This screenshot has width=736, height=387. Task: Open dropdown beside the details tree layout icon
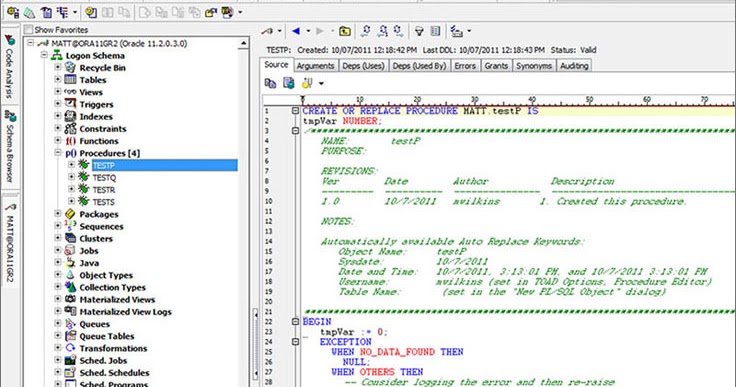(x=469, y=31)
